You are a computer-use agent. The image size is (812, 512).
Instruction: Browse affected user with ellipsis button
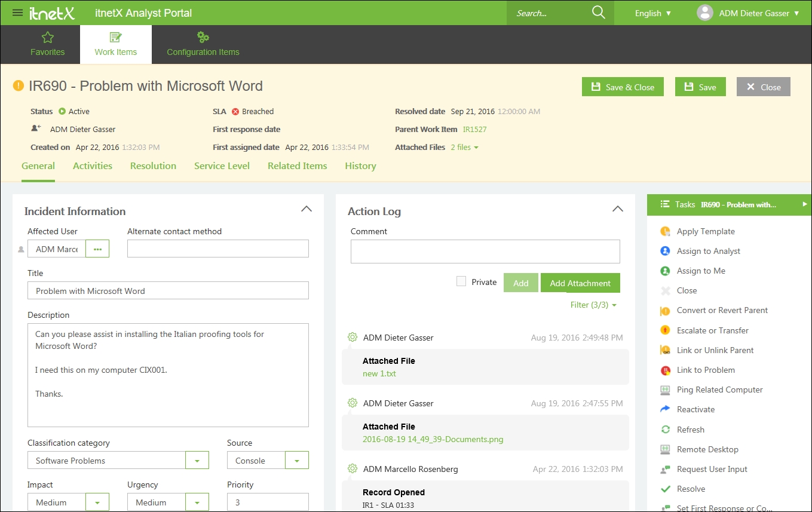point(97,249)
